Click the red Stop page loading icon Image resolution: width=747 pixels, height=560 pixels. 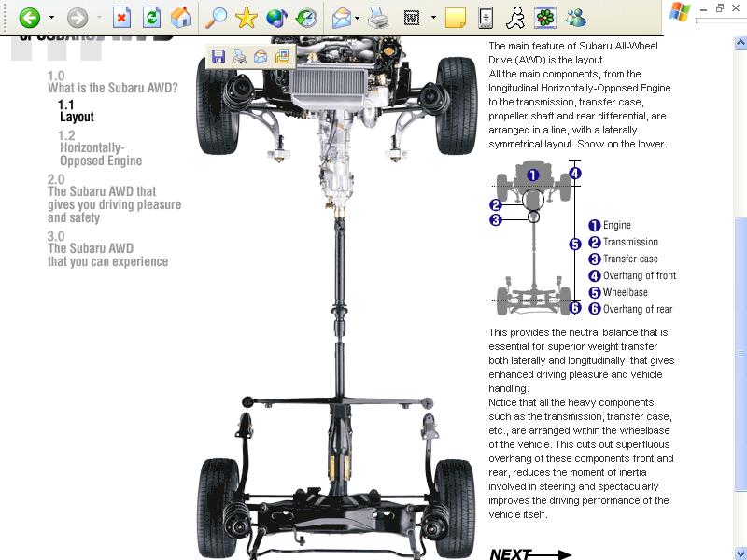point(121,18)
